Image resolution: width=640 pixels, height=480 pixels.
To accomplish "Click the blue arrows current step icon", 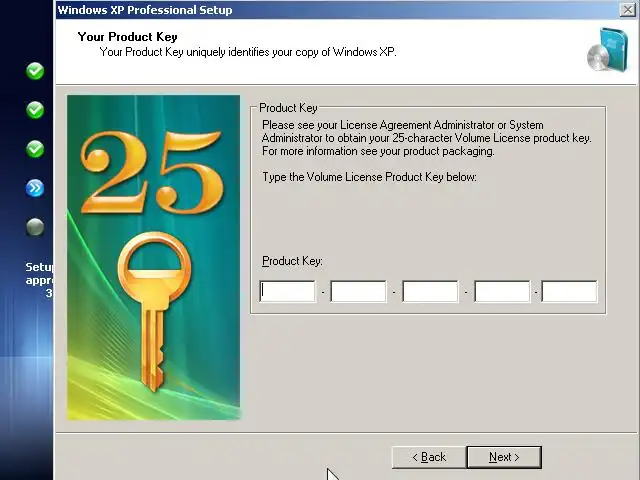I will point(35,188).
